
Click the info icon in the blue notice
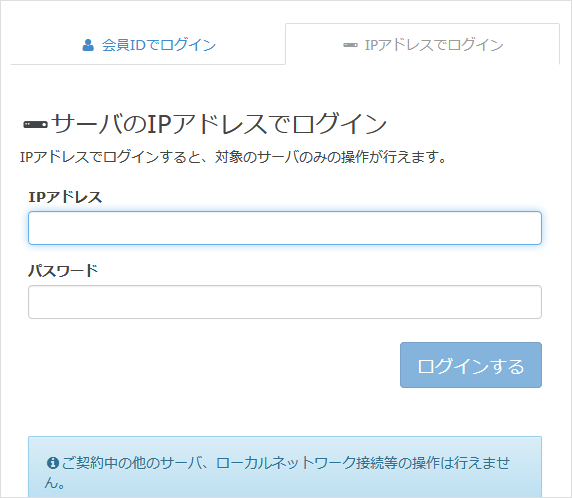53,463
